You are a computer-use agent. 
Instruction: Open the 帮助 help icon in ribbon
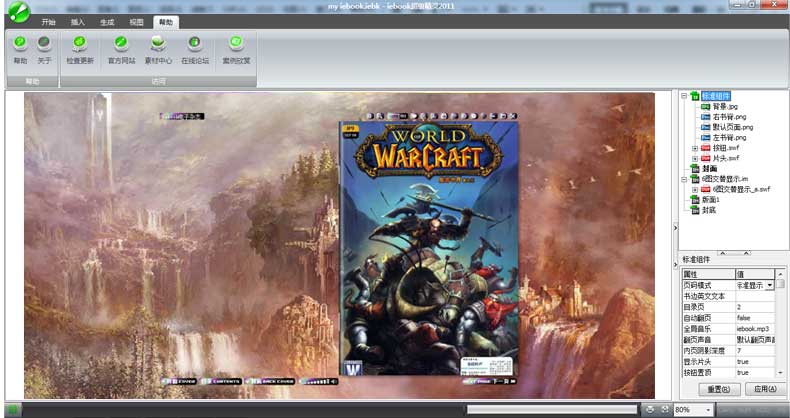coord(20,42)
